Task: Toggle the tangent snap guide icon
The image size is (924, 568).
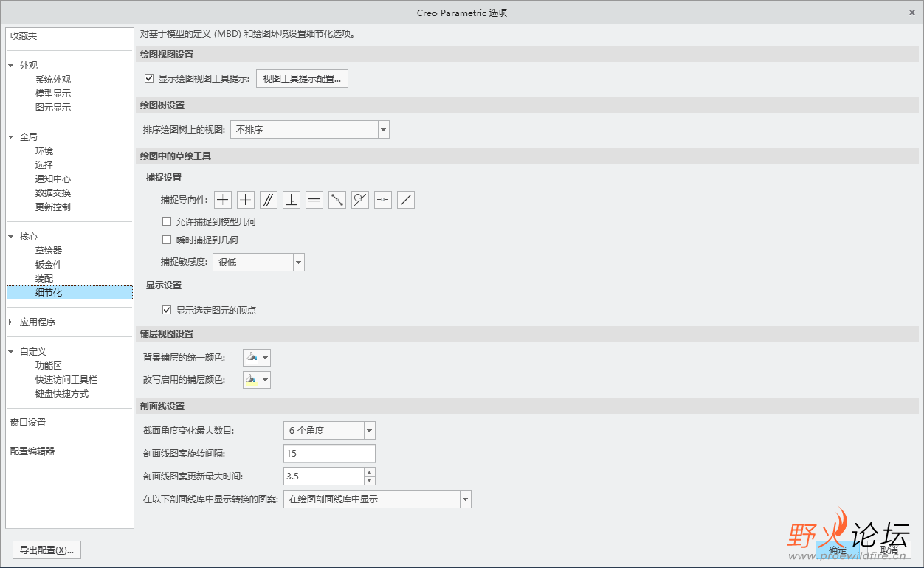Action: 360,200
